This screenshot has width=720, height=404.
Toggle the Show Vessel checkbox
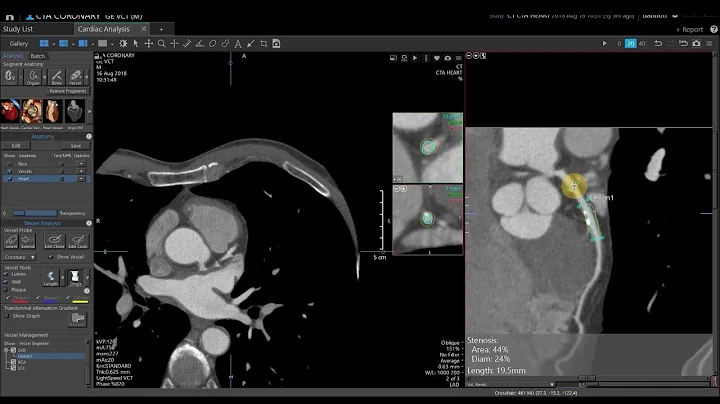pyautogui.click(x=51, y=257)
